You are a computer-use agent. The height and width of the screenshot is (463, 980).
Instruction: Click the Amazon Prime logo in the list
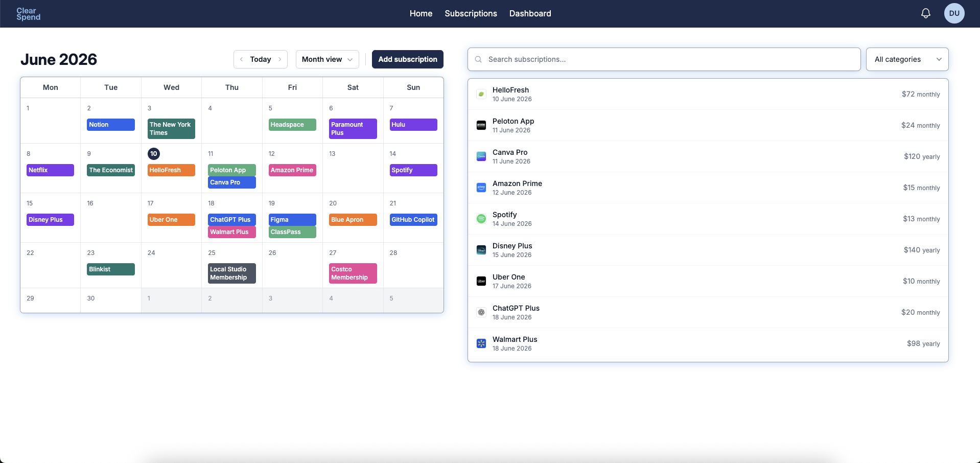point(481,188)
